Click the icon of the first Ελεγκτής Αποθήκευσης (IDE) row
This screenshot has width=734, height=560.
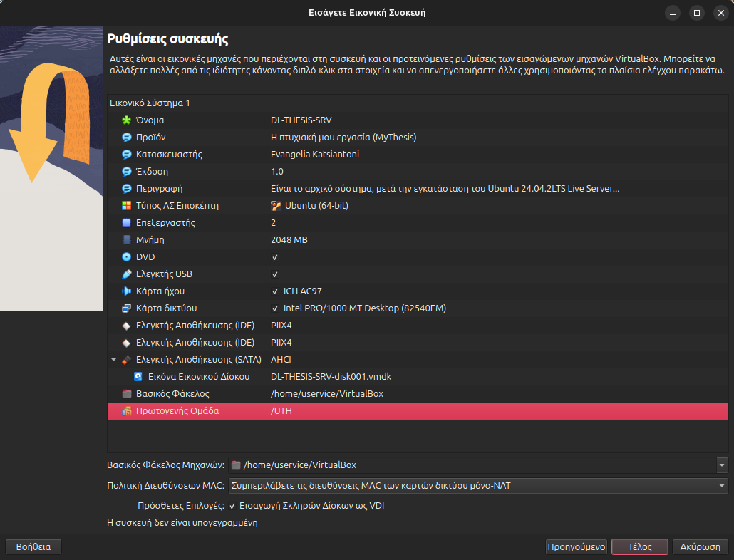click(x=126, y=326)
